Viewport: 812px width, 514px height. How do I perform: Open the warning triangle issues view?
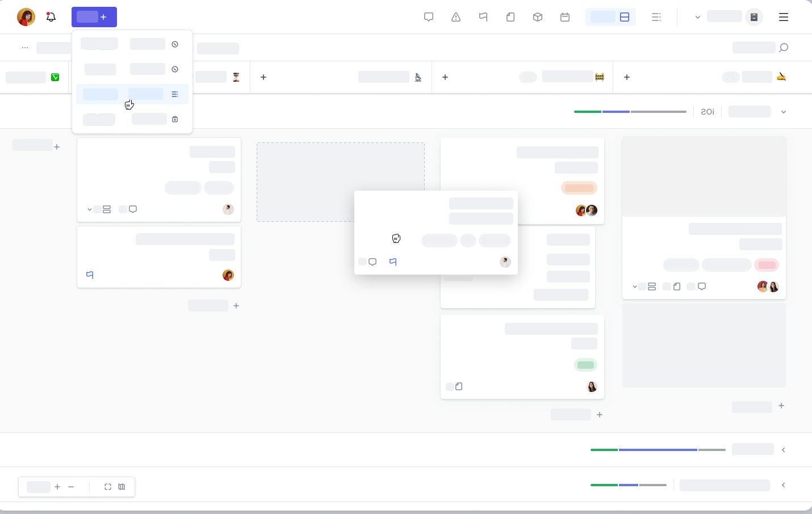tap(456, 17)
